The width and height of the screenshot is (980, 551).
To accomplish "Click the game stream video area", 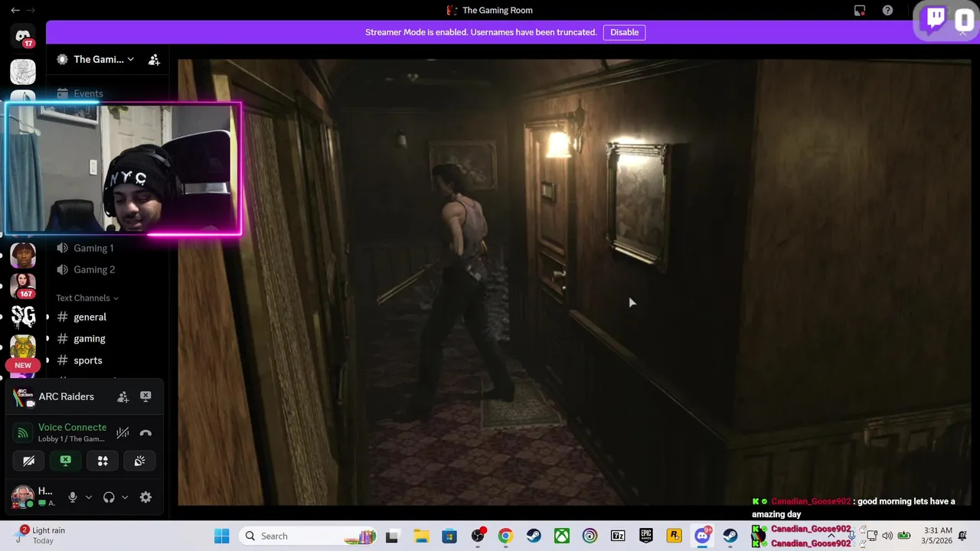I will click(574, 282).
